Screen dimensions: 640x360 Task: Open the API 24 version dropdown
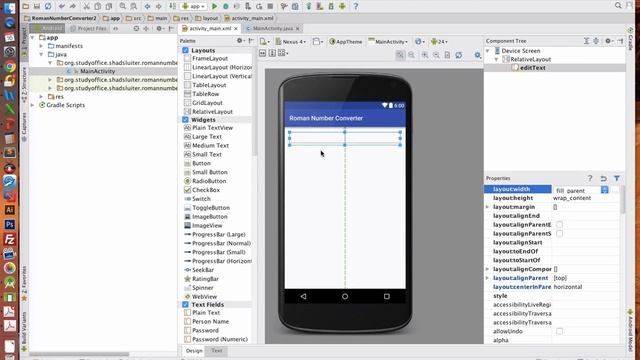pos(439,42)
